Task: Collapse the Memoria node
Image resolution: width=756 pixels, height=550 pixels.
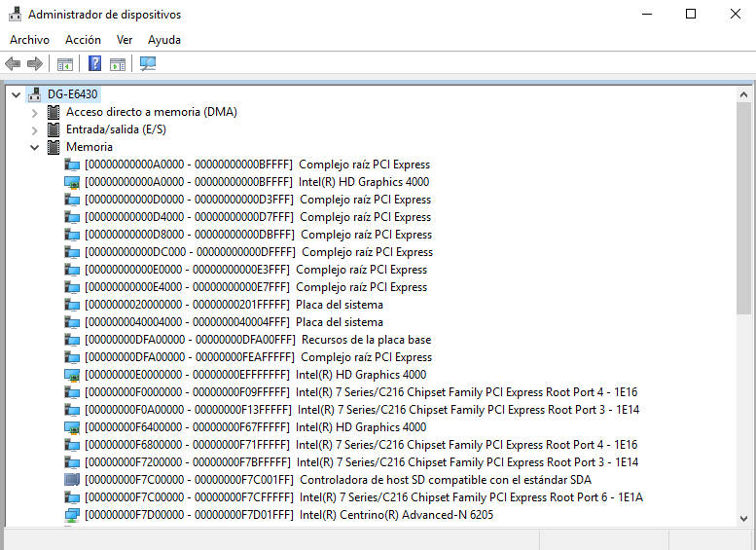Action: pyautogui.click(x=34, y=147)
